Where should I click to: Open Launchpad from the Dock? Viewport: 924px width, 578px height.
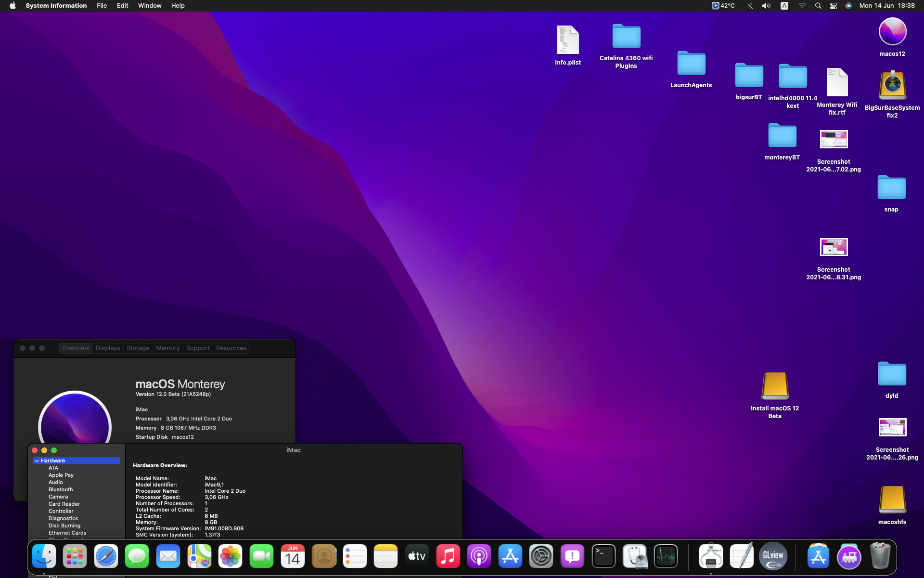pyautogui.click(x=75, y=556)
